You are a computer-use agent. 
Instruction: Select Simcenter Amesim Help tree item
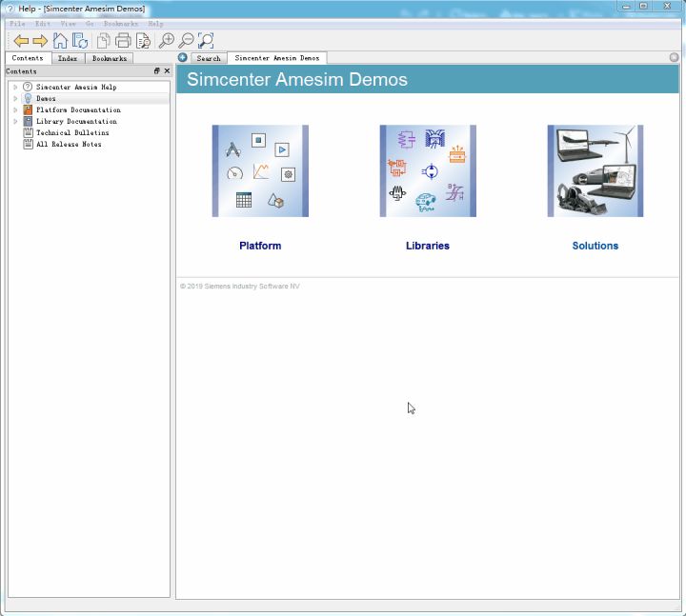pyautogui.click(x=76, y=87)
